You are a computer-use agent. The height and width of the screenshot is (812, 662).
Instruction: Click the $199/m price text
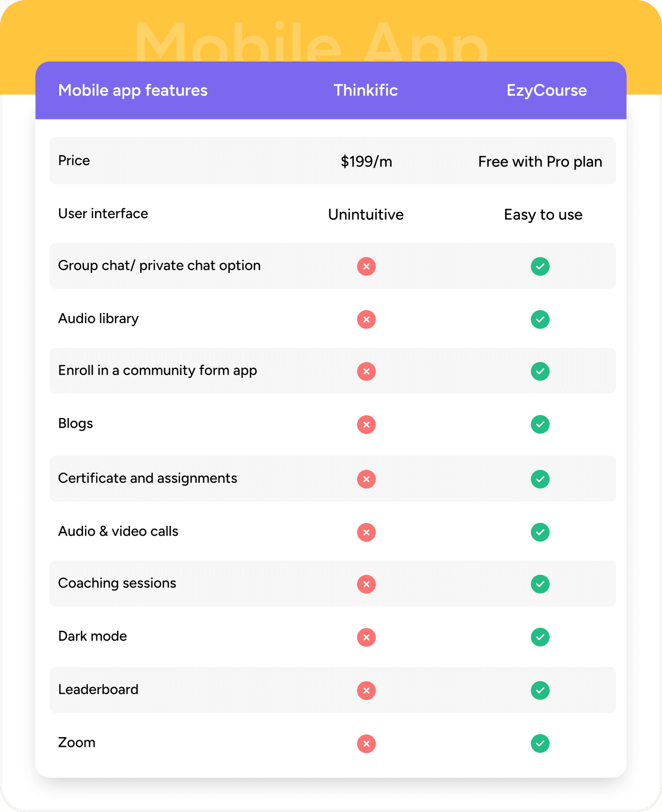(366, 161)
